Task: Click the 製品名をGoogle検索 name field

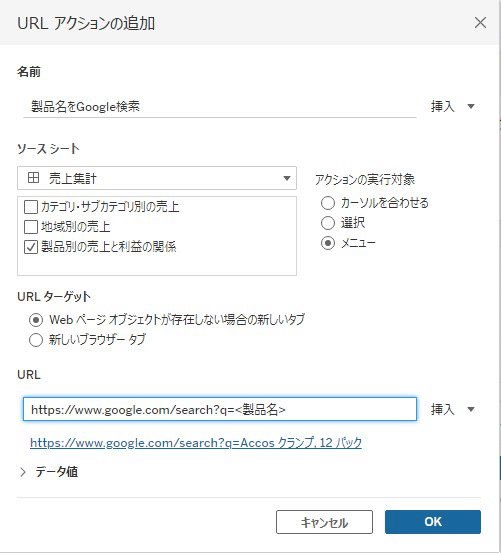Action: click(x=220, y=107)
